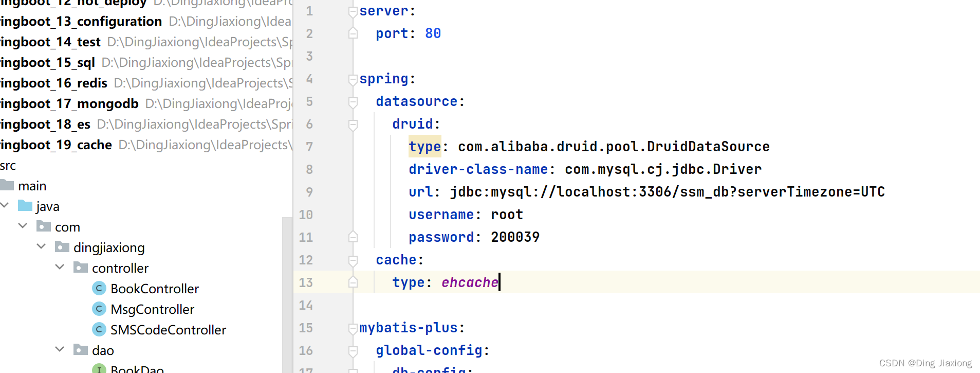The image size is (980, 373).
Task: Collapse the java folder tree node
Action: 5,205
